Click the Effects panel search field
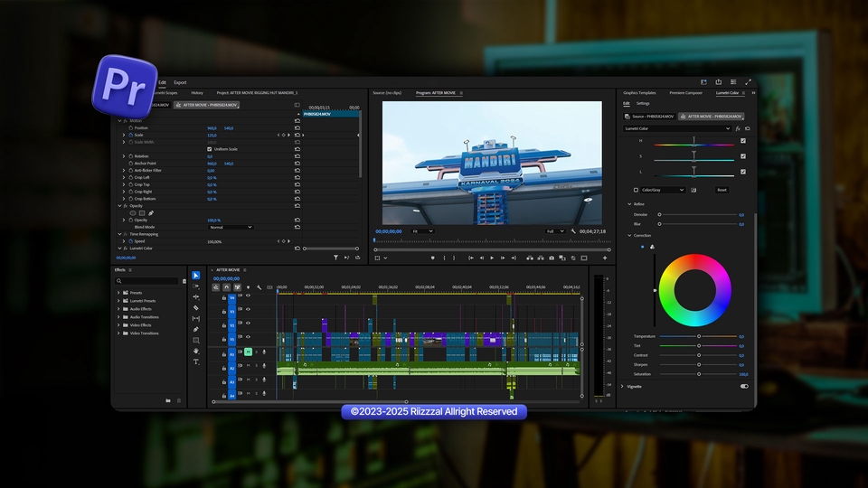 pos(147,281)
